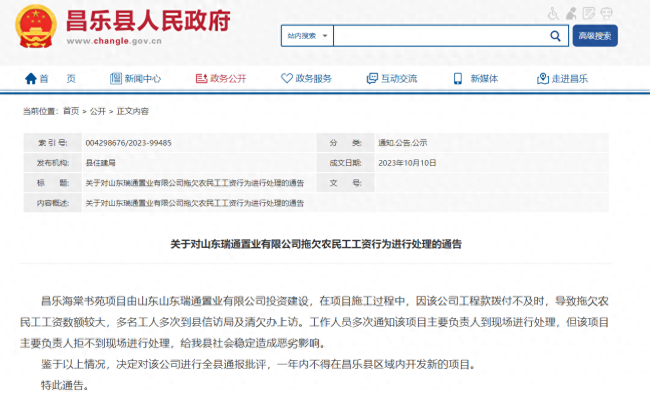This screenshot has height=405, width=650.
Task: Click the 文号 label cell
Action: click(x=345, y=183)
